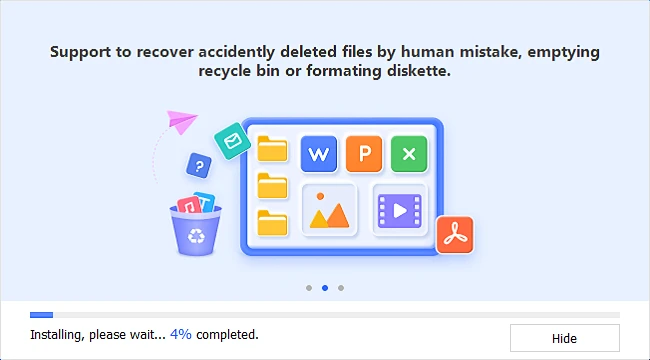Select the image picture thumbnail icon
The height and width of the screenshot is (360, 650).
pos(329,210)
